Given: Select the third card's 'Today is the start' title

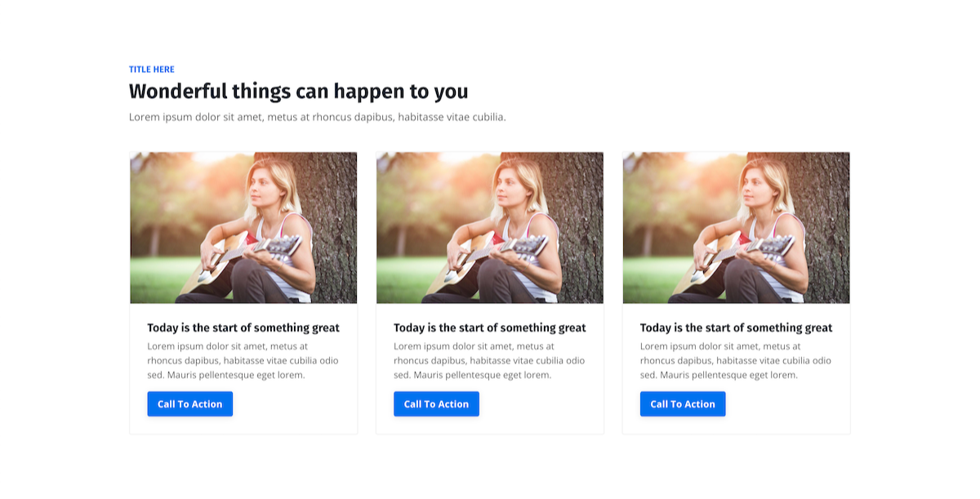Looking at the screenshot, I should tap(736, 327).
